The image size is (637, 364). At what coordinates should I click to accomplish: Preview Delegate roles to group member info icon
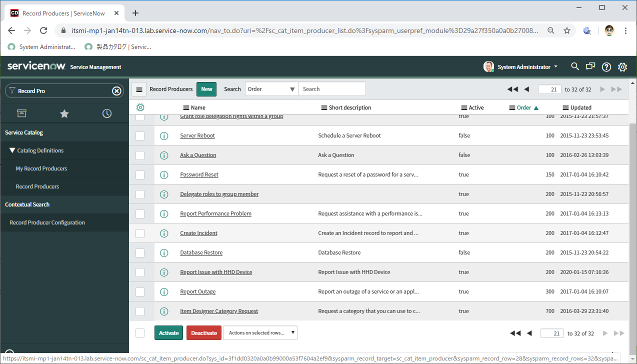coord(163,194)
